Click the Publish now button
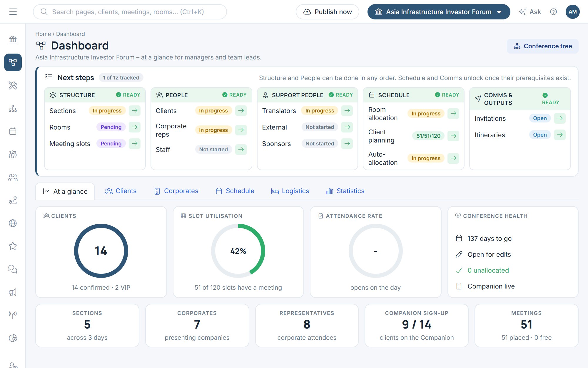Image resolution: width=588 pixels, height=368 pixels. coord(327,12)
